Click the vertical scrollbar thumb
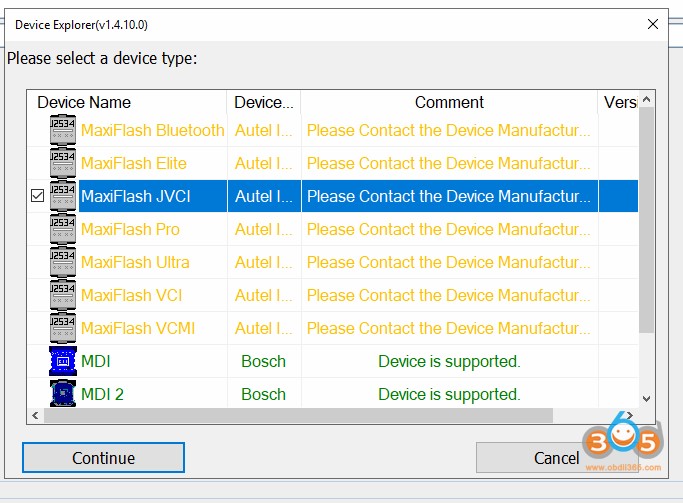683x503 pixels. click(x=647, y=220)
